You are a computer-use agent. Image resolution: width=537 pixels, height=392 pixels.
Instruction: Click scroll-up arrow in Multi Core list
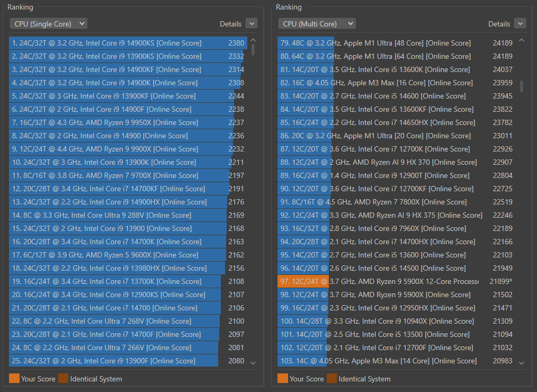[x=522, y=40]
